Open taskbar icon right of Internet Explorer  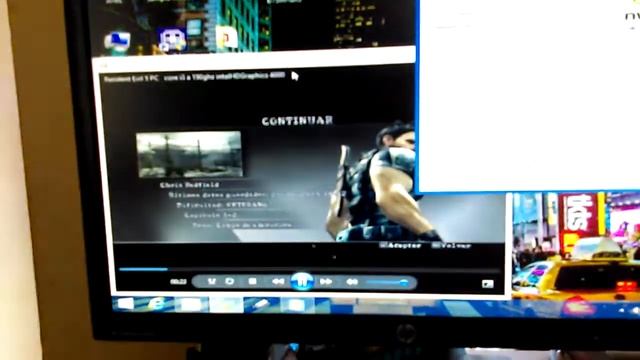tap(190, 304)
